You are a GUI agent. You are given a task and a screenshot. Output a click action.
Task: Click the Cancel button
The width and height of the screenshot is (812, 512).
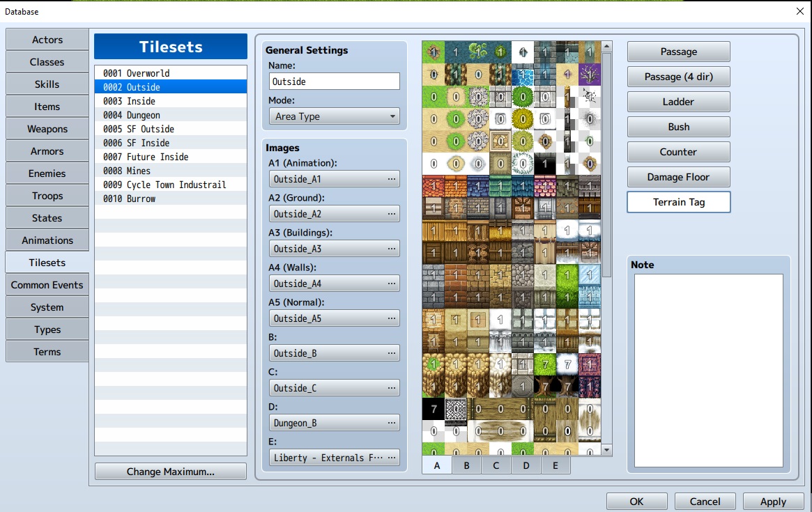[x=705, y=501]
